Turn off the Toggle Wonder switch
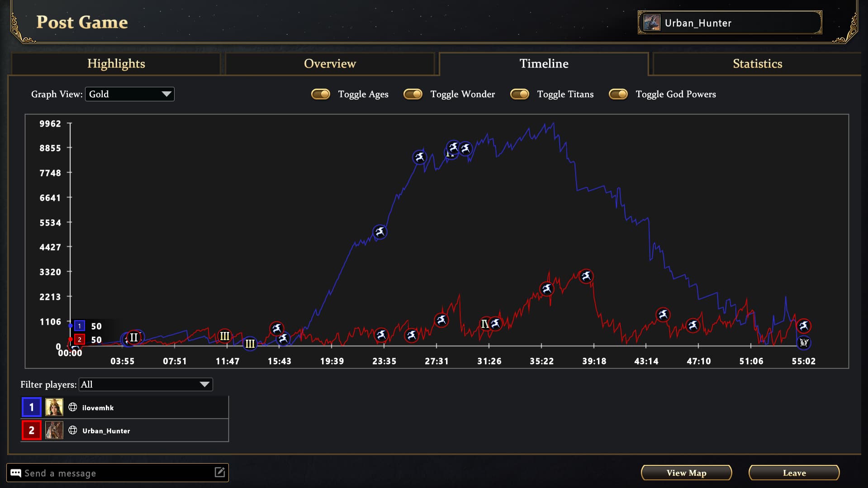This screenshot has width=868, height=488. pos(413,94)
